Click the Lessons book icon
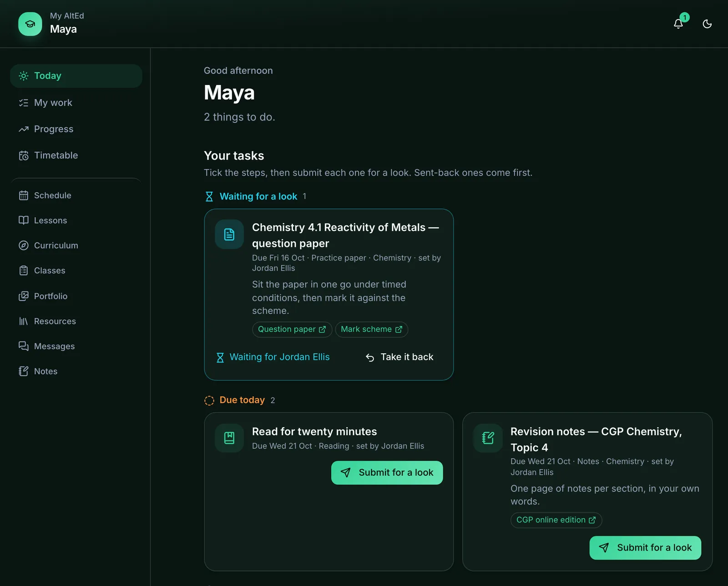The width and height of the screenshot is (728, 586). (x=24, y=220)
